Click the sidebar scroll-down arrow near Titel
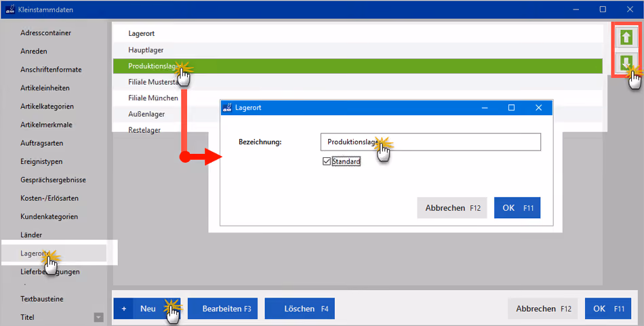Screen dimensions: 644x326 tap(98, 317)
